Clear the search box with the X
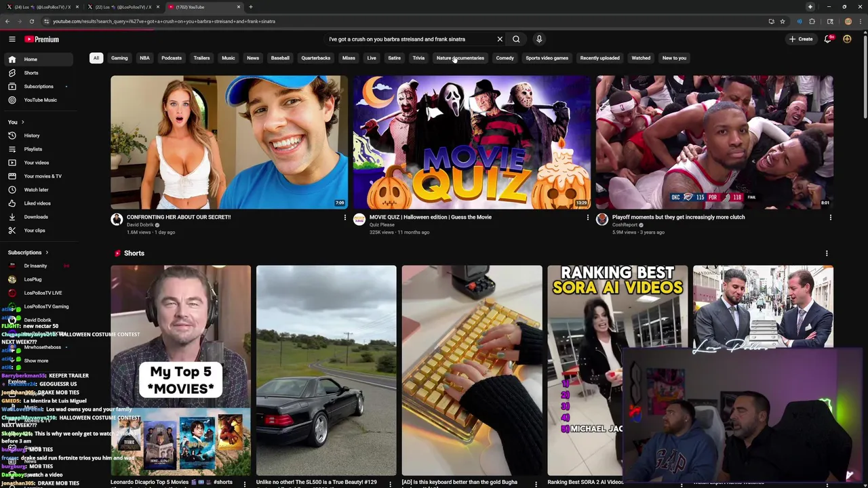Viewport: 868px width, 488px height. click(500, 39)
